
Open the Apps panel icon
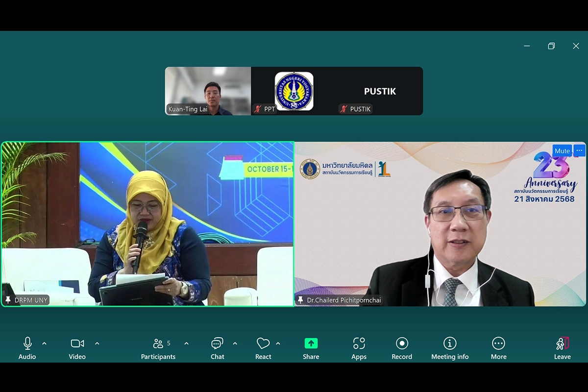point(359,343)
